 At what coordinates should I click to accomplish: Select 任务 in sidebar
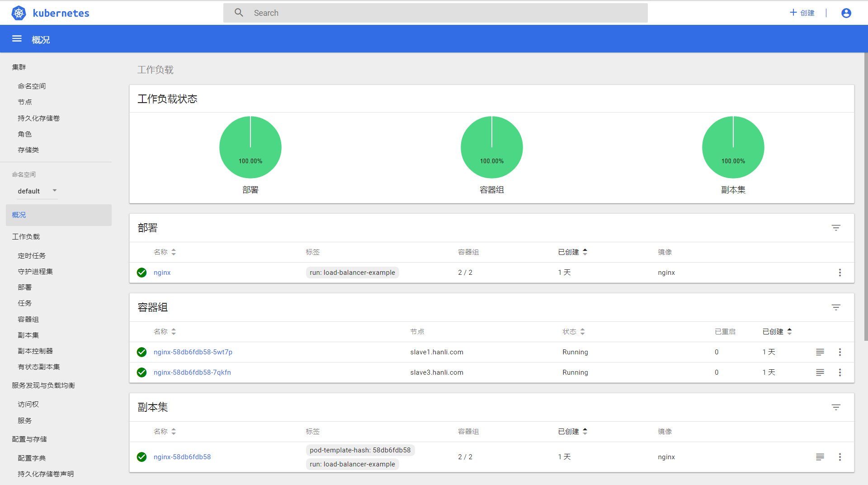[x=25, y=303]
